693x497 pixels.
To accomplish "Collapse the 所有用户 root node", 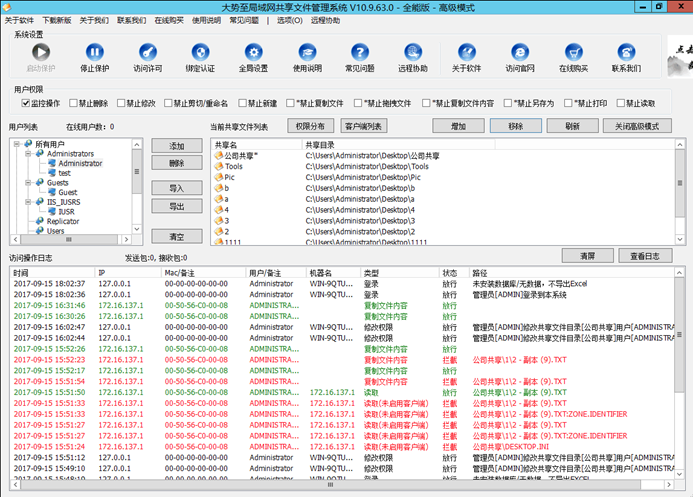I will pyautogui.click(x=16, y=144).
